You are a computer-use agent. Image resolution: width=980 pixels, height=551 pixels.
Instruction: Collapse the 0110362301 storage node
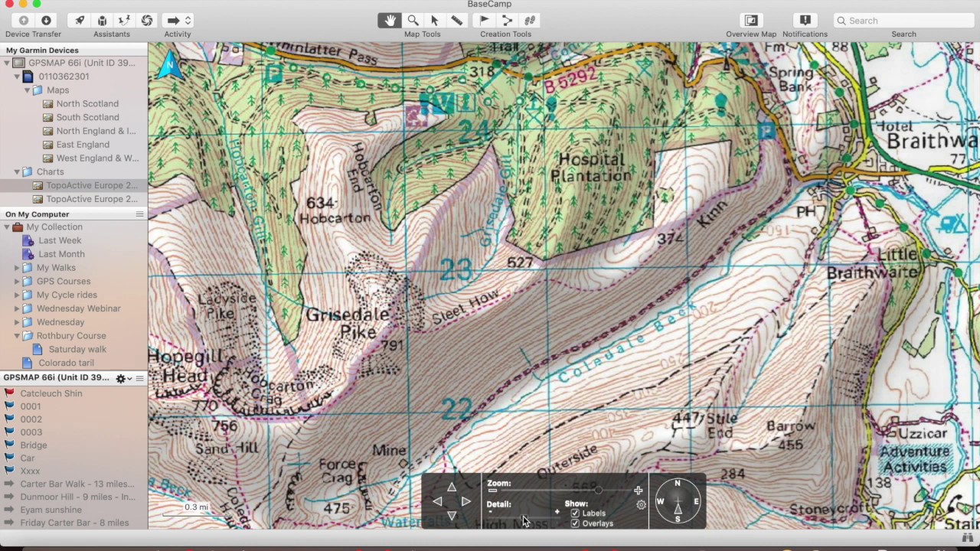point(17,77)
